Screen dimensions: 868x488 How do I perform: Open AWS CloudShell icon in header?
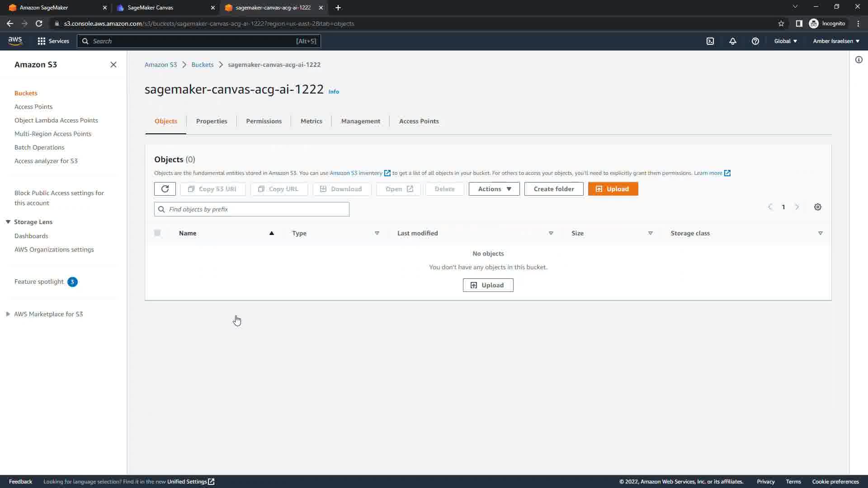tap(710, 41)
